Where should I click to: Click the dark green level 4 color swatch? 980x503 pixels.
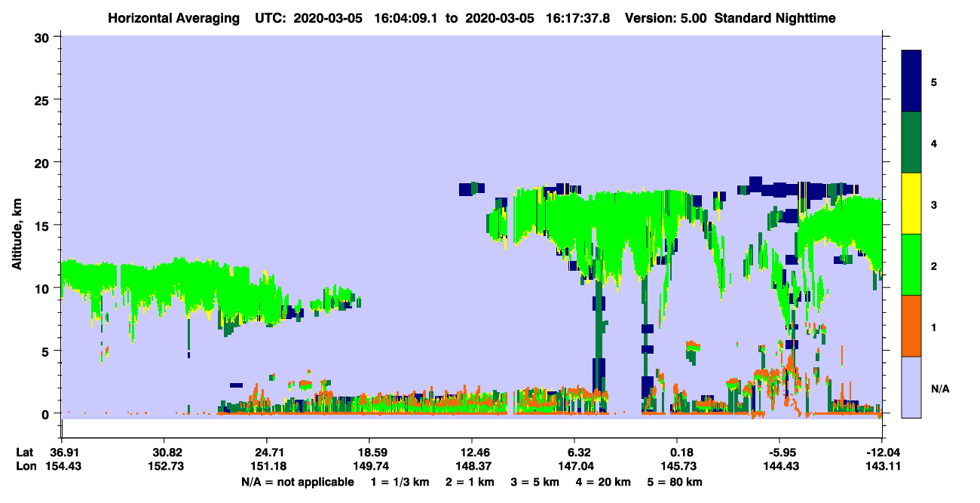tap(911, 143)
